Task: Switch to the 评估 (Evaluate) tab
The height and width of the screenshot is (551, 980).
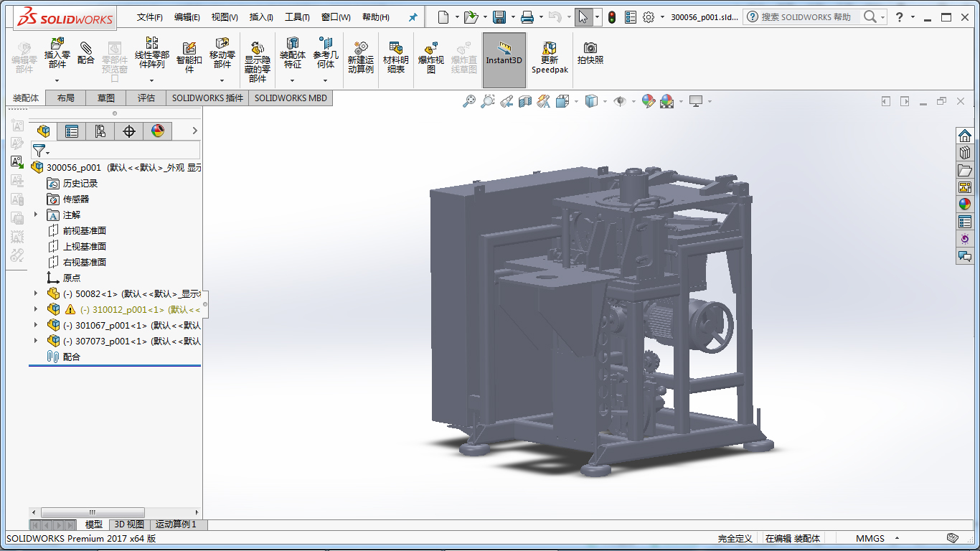Action: click(146, 98)
